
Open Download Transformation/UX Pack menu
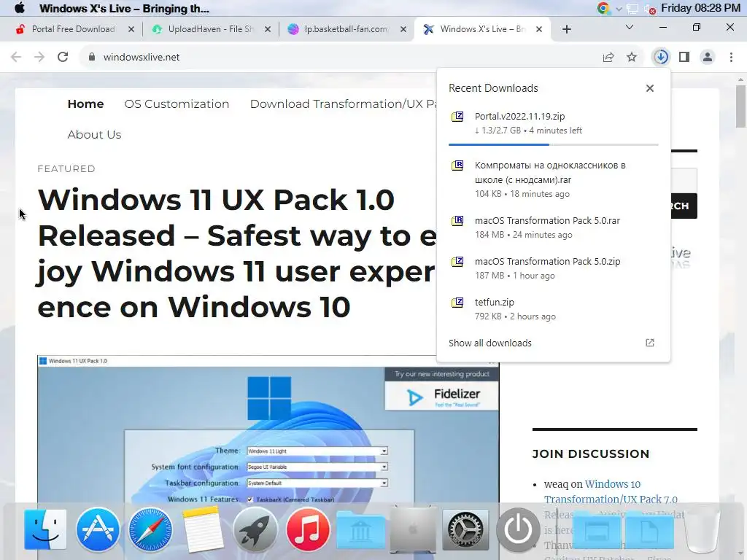[343, 104]
